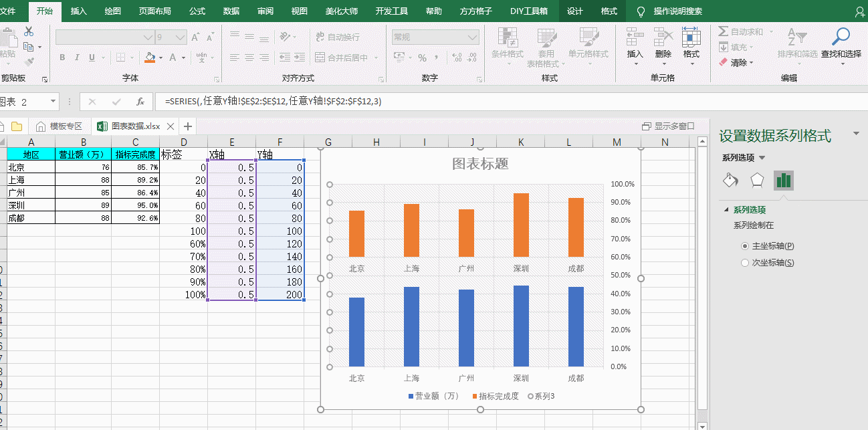Click the 系列3 legend entry
Screen dimensions: 868x430
(541, 396)
